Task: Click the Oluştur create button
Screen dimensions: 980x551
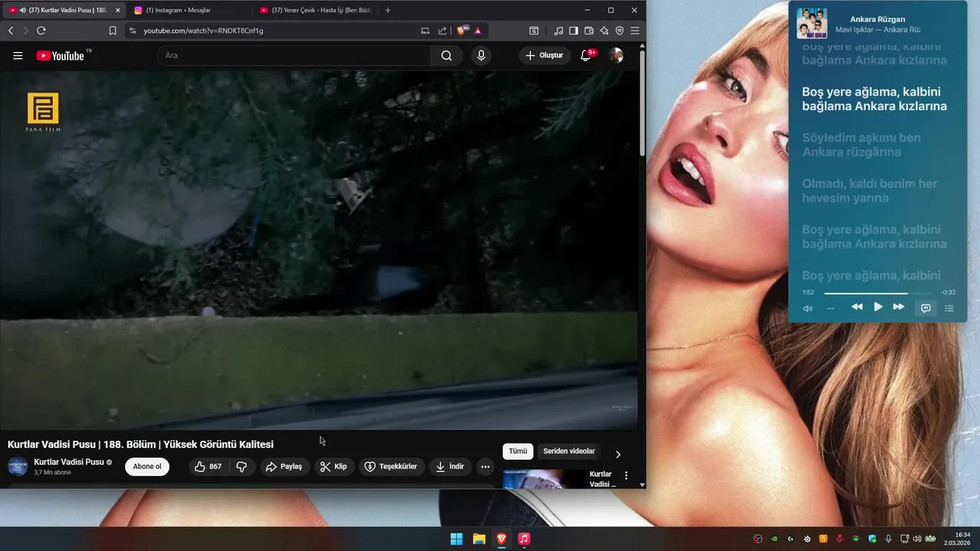Action: tap(544, 55)
